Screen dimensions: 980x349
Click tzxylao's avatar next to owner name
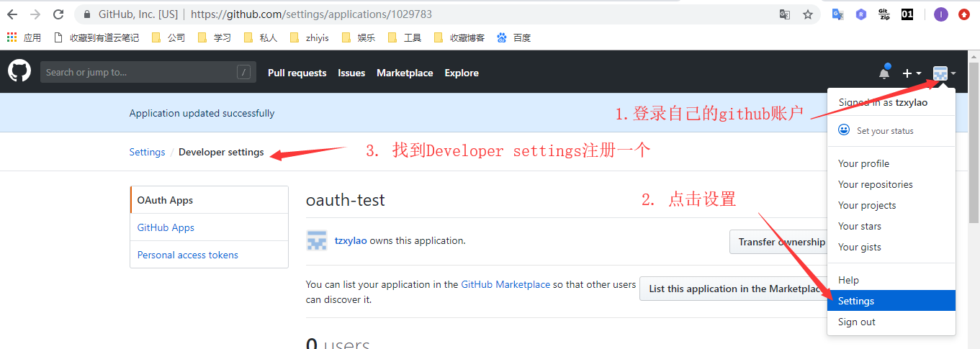pyautogui.click(x=317, y=240)
